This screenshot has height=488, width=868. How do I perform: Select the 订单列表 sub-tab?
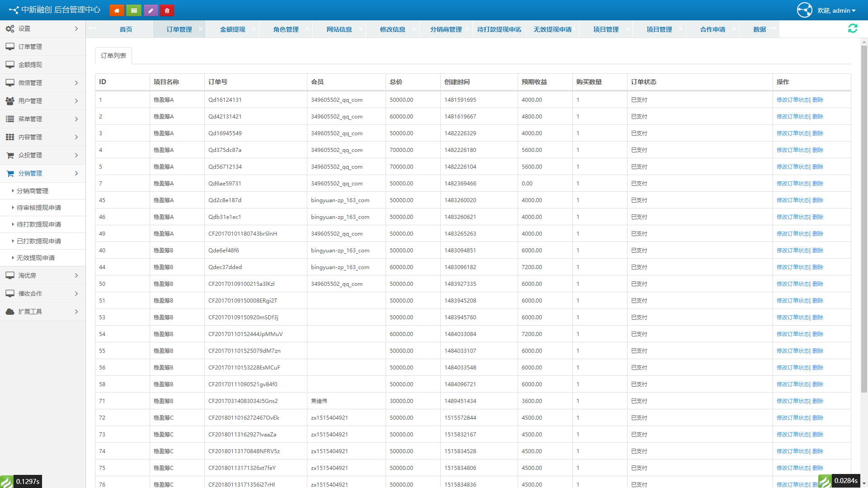coord(113,56)
